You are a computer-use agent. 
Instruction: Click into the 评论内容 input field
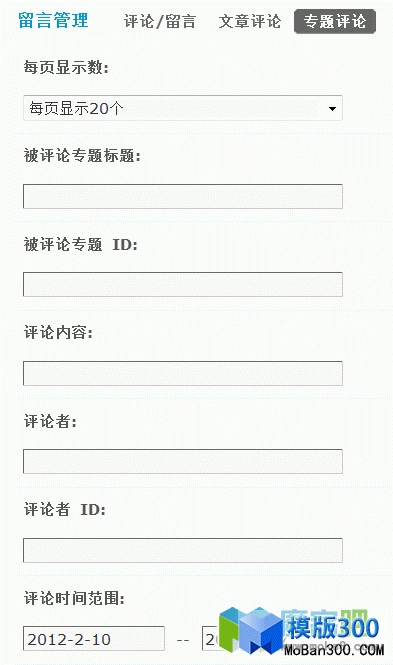click(183, 373)
